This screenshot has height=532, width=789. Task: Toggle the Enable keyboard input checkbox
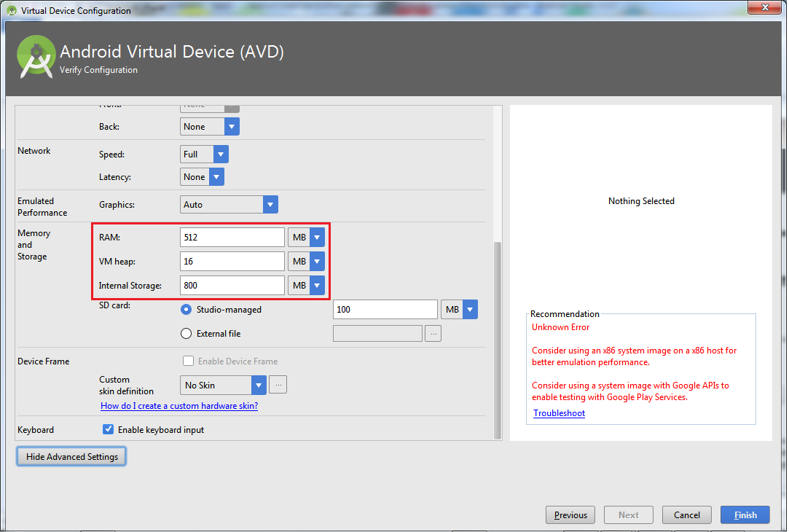108,429
